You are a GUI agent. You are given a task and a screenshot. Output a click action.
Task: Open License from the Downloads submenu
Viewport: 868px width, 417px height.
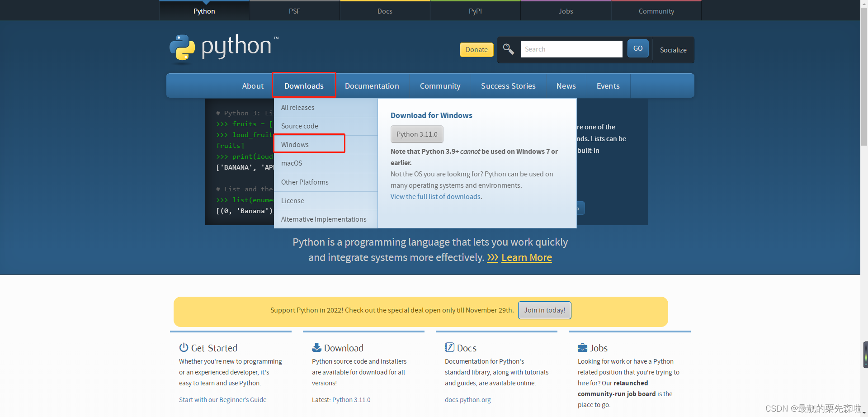pos(325,201)
